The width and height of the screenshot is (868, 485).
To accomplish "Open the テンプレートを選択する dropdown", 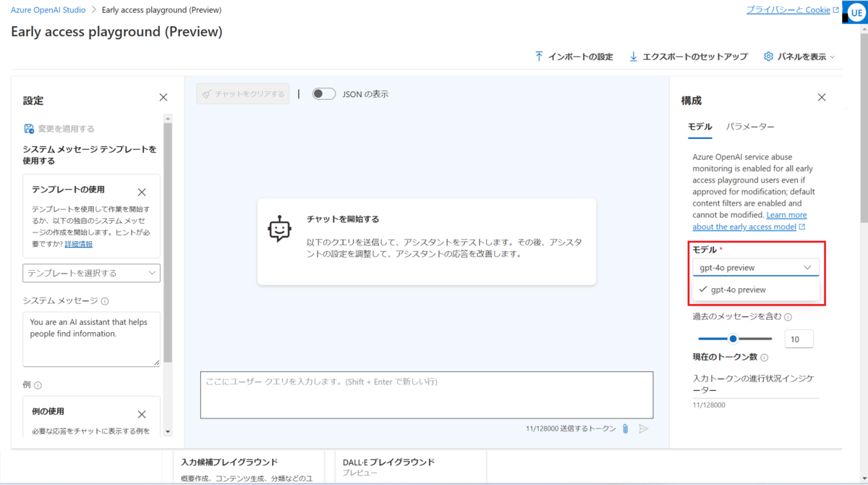I will pyautogui.click(x=91, y=273).
